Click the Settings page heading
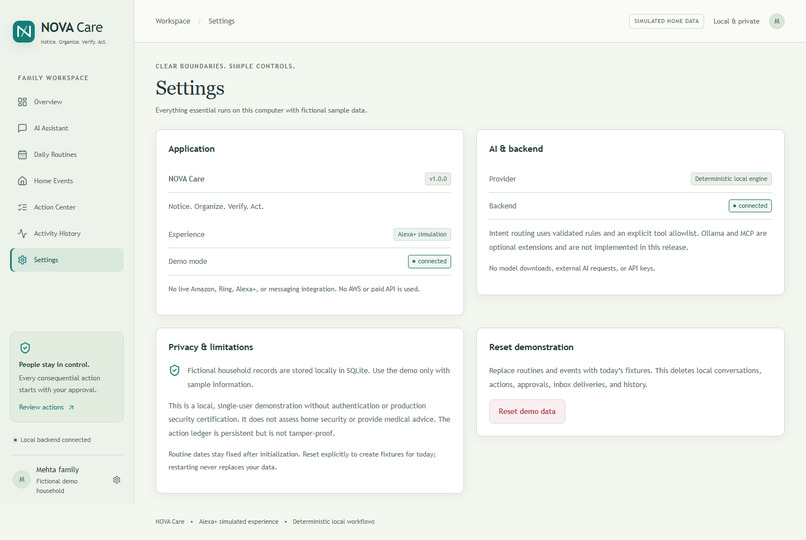This screenshot has width=806, height=540. pos(190,88)
